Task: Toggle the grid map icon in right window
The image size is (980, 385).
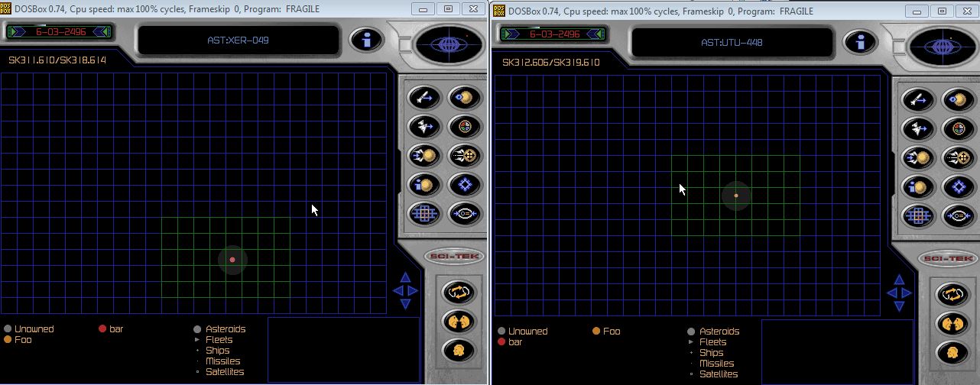Action: (x=916, y=215)
